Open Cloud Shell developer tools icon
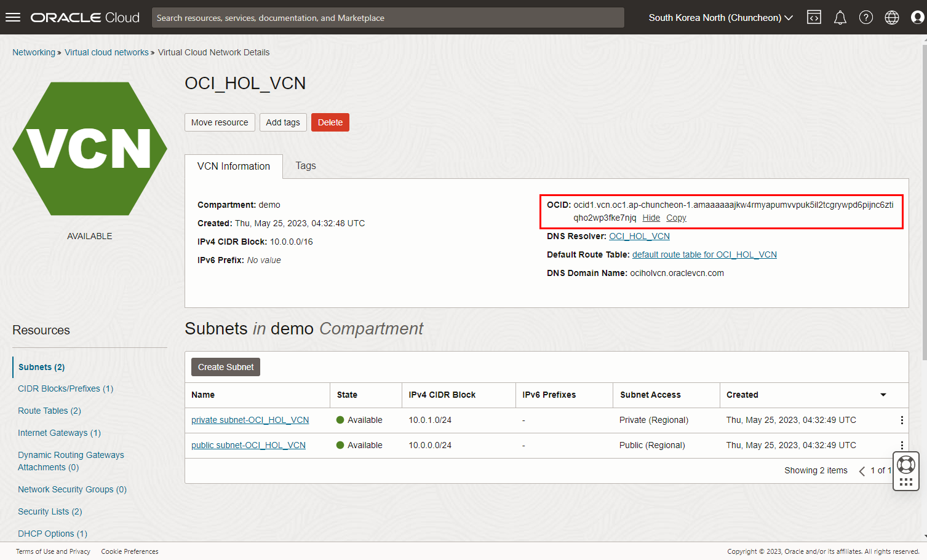The image size is (927, 560). coord(814,17)
